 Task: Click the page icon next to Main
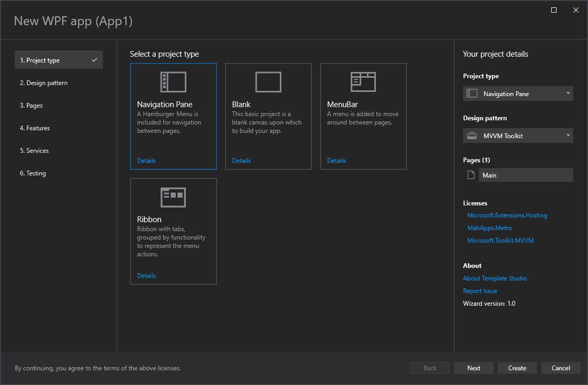470,174
